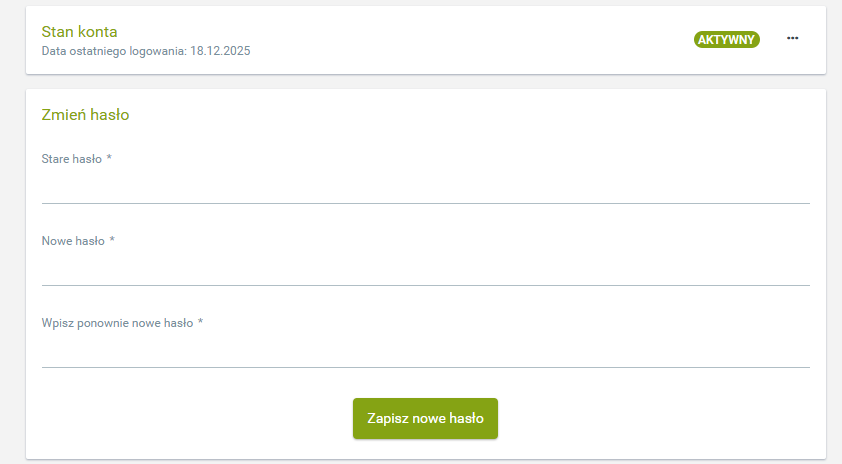Open the three-dot account options menu

coord(793,39)
